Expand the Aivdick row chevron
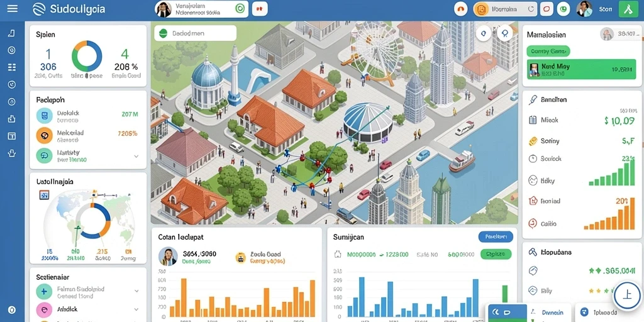Screen dimensions: 644x322 point(136,309)
